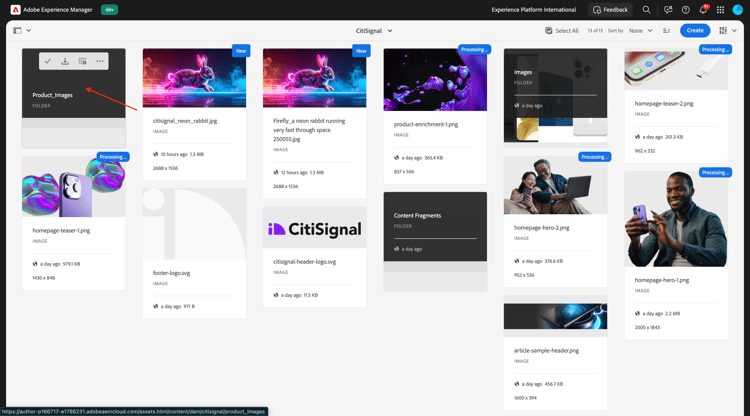Click the blue Create button

pos(695,31)
